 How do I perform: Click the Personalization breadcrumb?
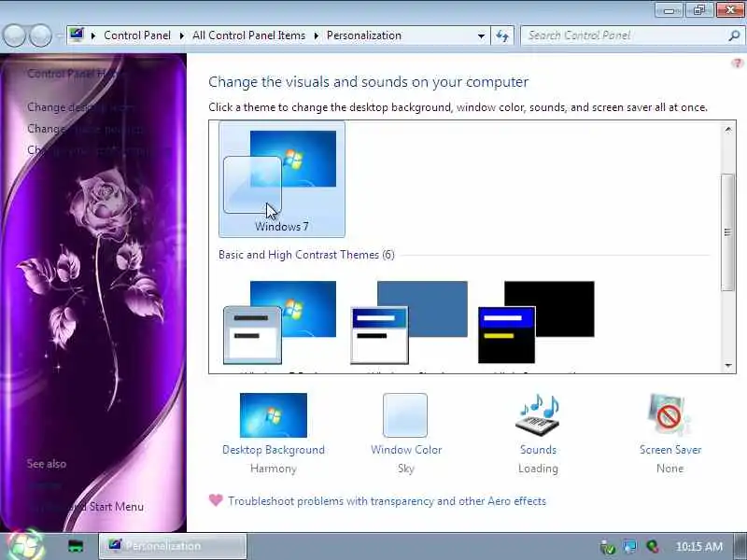point(364,35)
